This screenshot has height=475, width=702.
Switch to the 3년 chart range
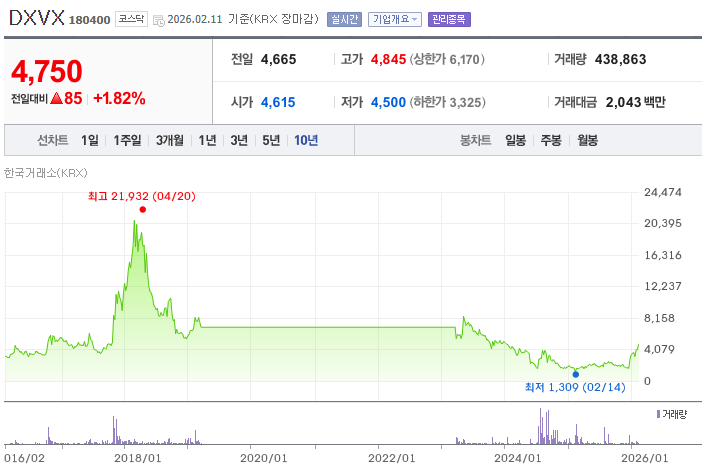pos(239,140)
